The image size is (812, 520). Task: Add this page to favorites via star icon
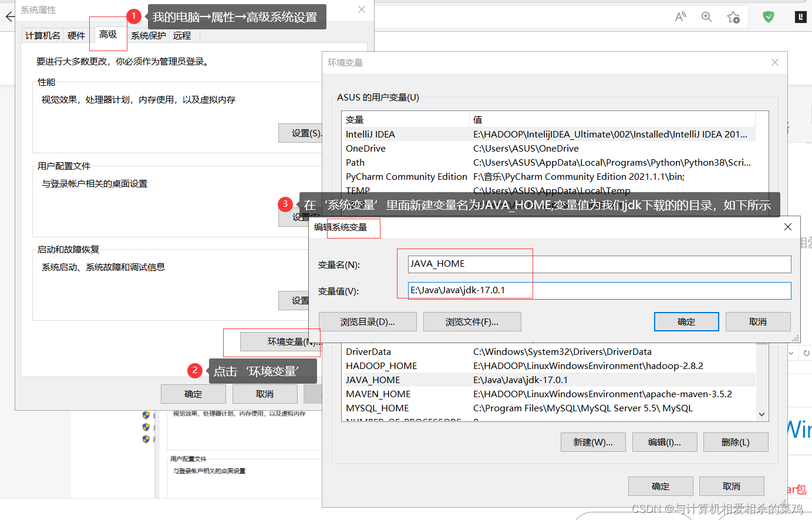733,16
